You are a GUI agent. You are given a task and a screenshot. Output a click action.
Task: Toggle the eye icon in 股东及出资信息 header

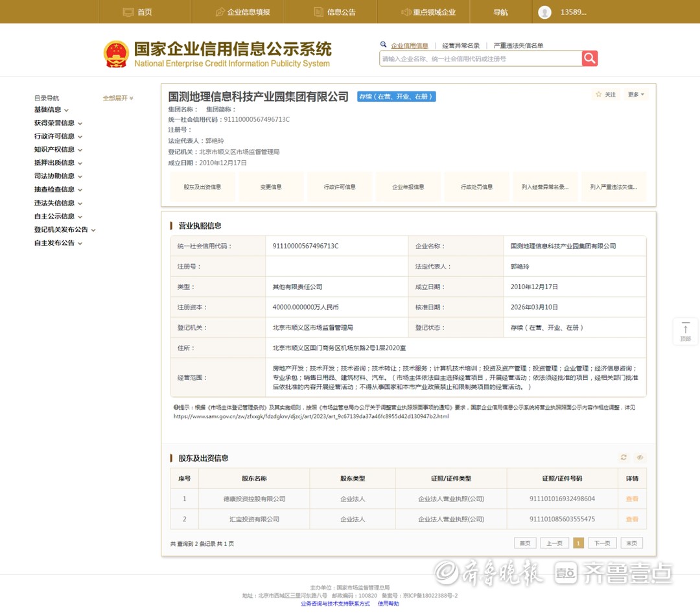pos(639,457)
